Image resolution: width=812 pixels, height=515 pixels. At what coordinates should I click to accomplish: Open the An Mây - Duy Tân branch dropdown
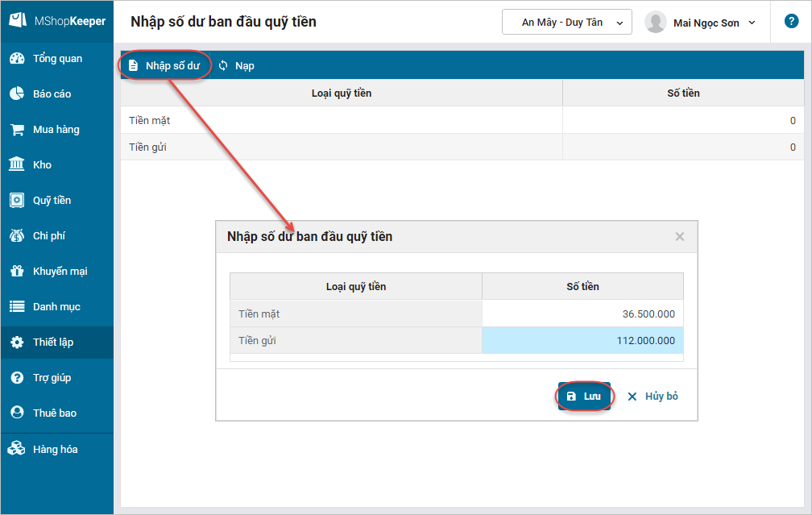point(566,23)
